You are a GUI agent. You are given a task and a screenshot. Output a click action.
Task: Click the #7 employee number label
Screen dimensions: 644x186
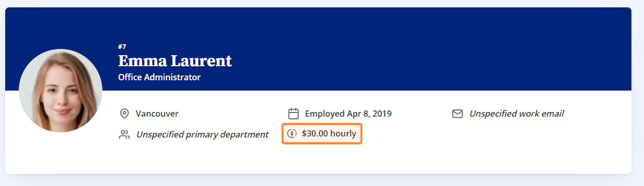click(122, 47)
